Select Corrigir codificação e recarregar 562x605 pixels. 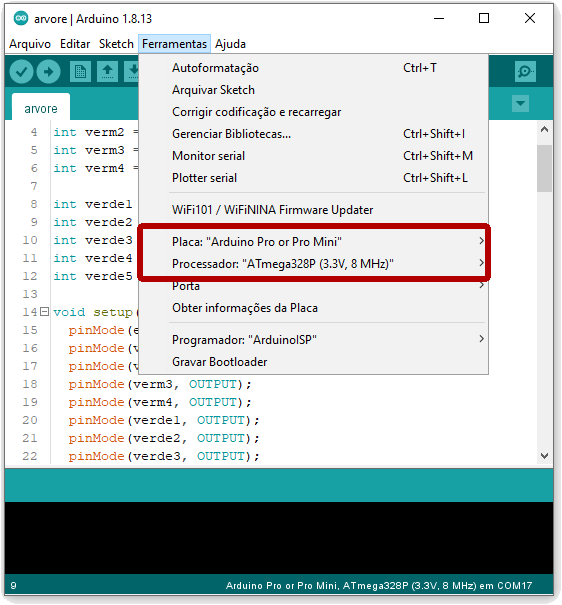click(x=313, y=112)
